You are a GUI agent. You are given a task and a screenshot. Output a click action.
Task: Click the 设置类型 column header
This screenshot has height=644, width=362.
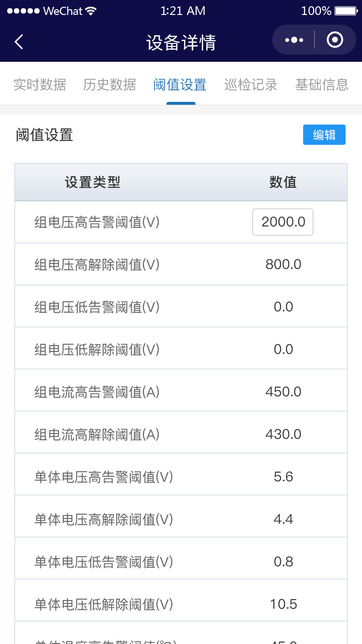pyautogui.click(x=93, y=182)
